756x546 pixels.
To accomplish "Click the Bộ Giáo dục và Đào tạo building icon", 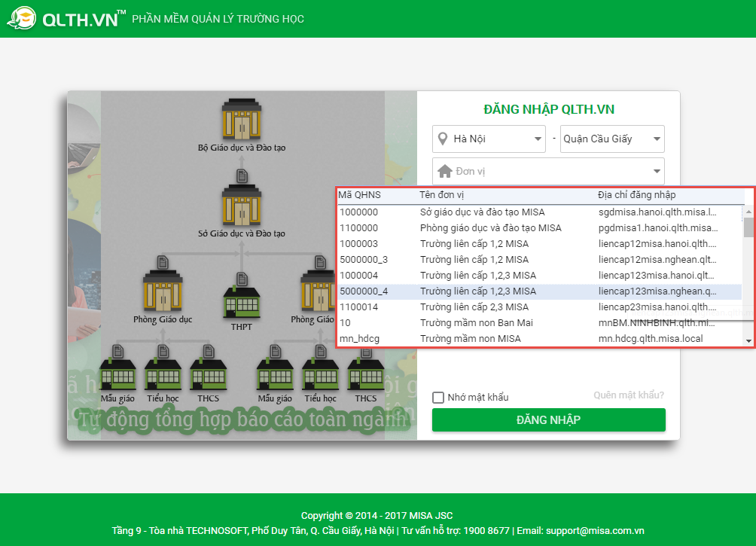I will click(x=242, y=119).
